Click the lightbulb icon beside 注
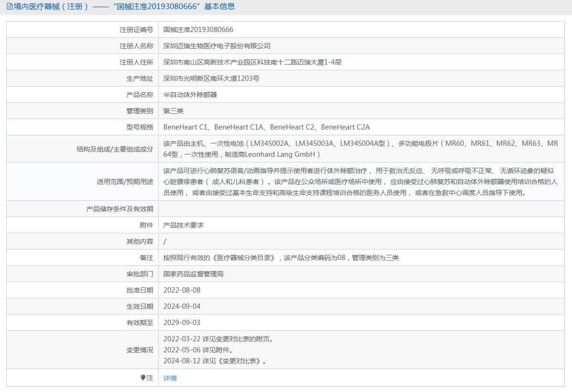Viewport: 572px width, 392px height. (143, 378)
